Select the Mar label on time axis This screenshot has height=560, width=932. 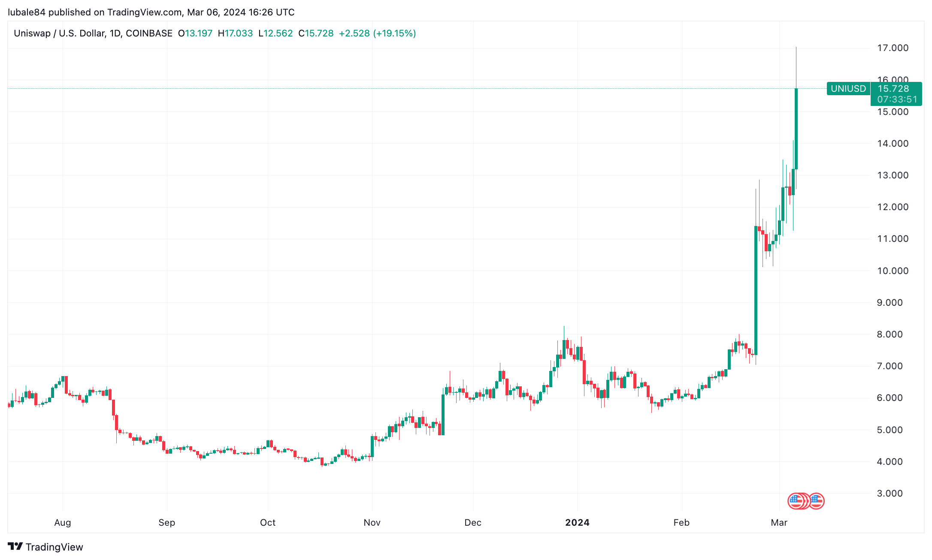coord(779,522)
